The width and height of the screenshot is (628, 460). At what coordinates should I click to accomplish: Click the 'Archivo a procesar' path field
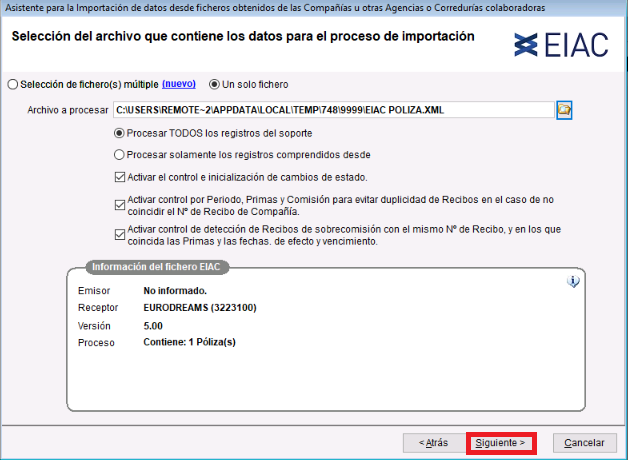334,110
